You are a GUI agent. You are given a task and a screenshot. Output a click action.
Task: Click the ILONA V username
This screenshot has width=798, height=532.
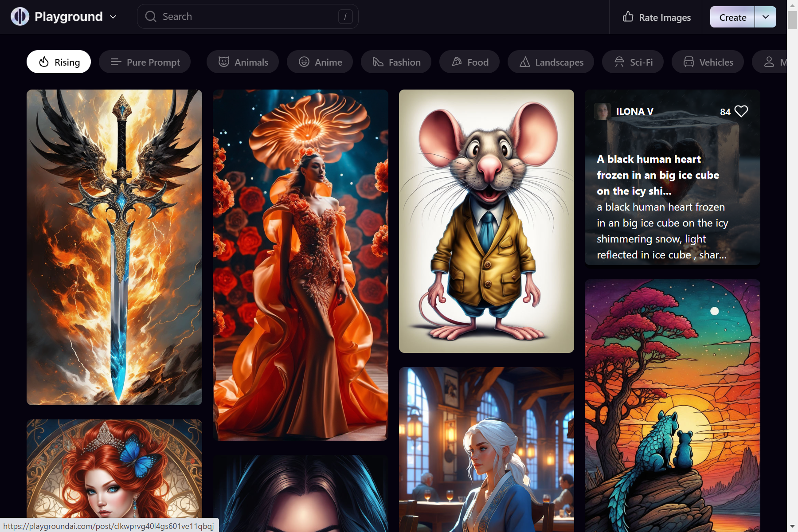pyautogui.click(x=634, y=112)
